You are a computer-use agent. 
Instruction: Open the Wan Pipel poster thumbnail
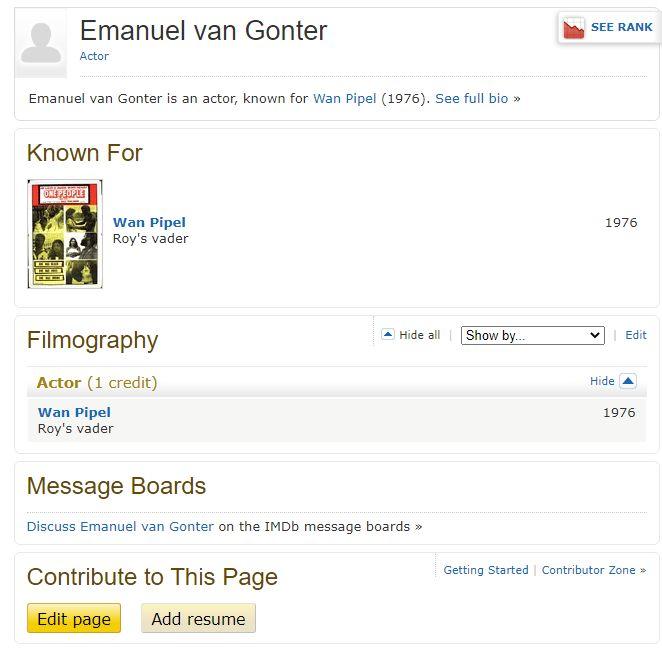pyautogui.click(x=65, y=234)
